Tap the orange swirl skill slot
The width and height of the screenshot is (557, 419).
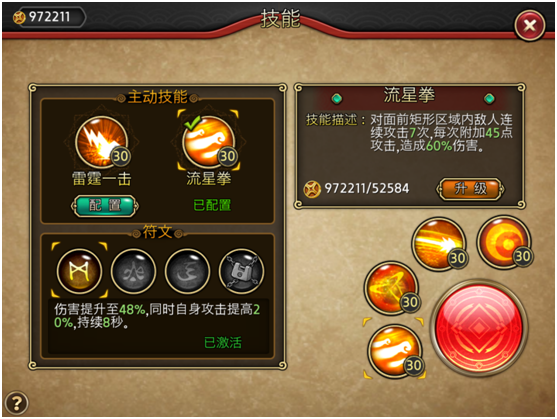[x=504, y=242]
